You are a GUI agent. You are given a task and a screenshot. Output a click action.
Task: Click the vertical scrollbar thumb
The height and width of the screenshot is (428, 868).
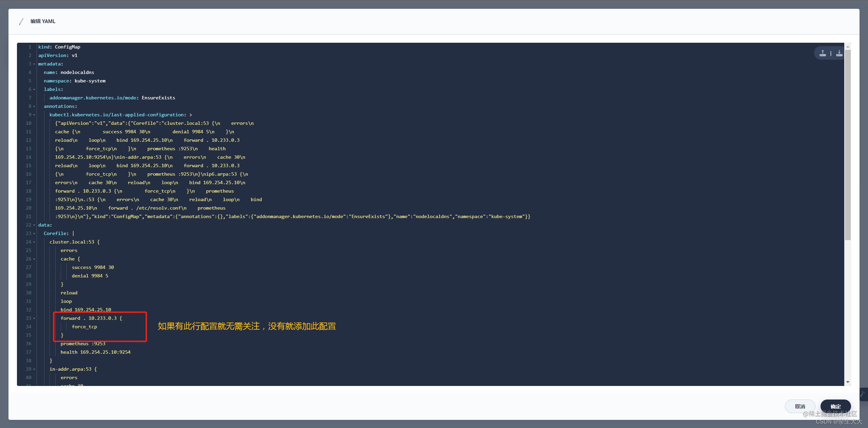pyautogui.click(x=848, y=145)
